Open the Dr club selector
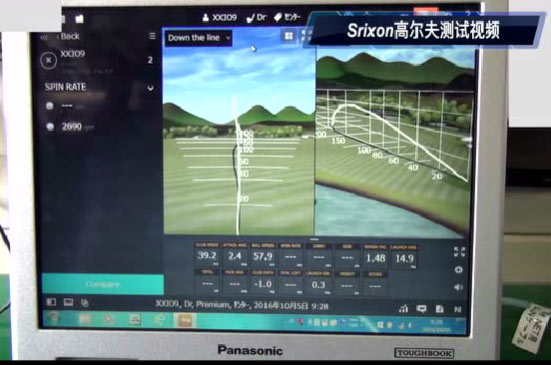The image size is (551, 365). (257, 18)
